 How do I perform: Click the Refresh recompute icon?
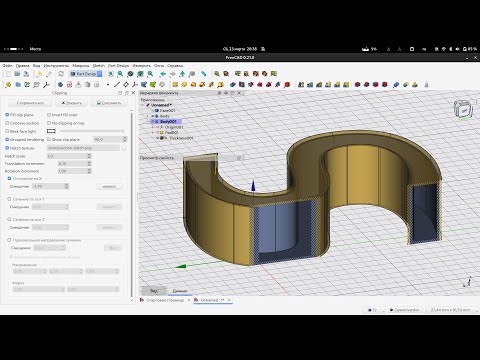(61, 74)
